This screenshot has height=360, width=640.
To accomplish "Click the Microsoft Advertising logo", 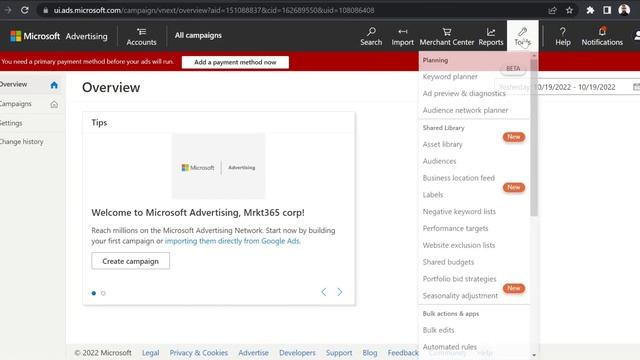I will [59, 36].
